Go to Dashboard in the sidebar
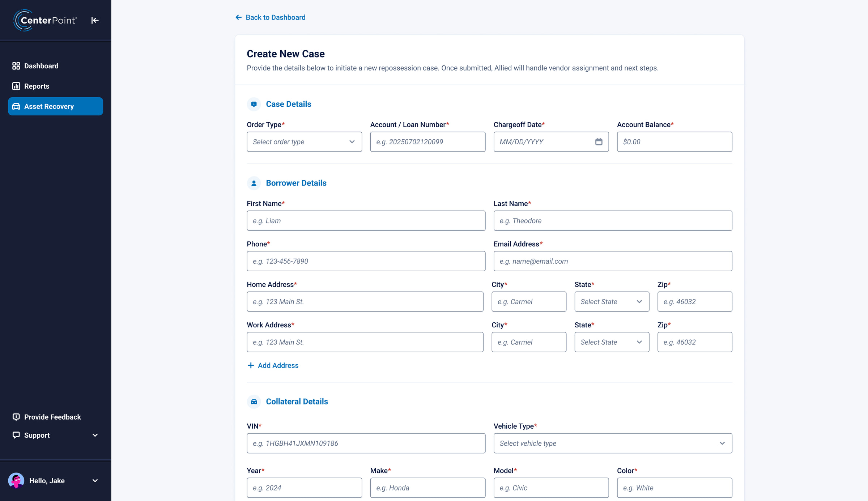The height and width of the screenshot is (501, 868). 55,66
